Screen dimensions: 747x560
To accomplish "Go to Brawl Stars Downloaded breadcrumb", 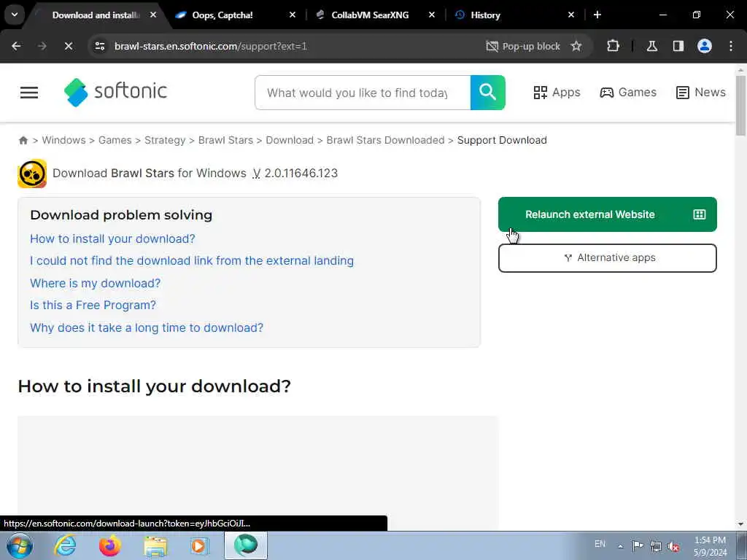I will point(385,140).
